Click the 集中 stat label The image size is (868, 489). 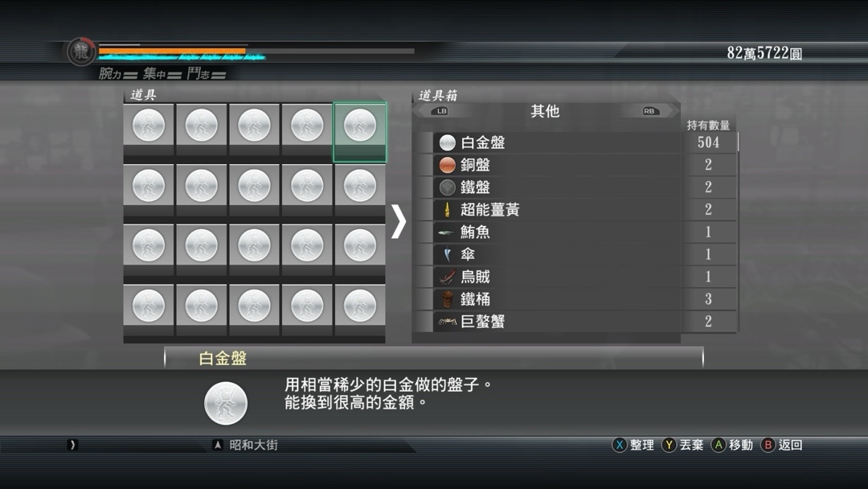(154, 73)
